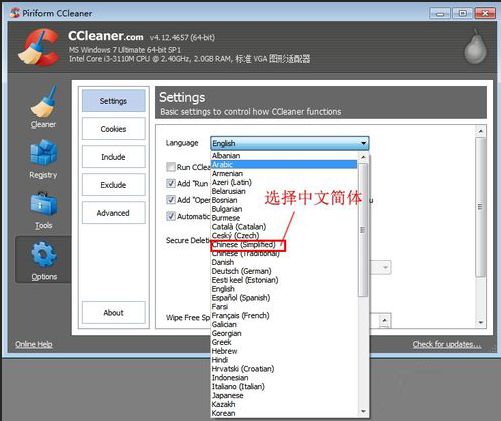Select Danish language option

point(284,262)
